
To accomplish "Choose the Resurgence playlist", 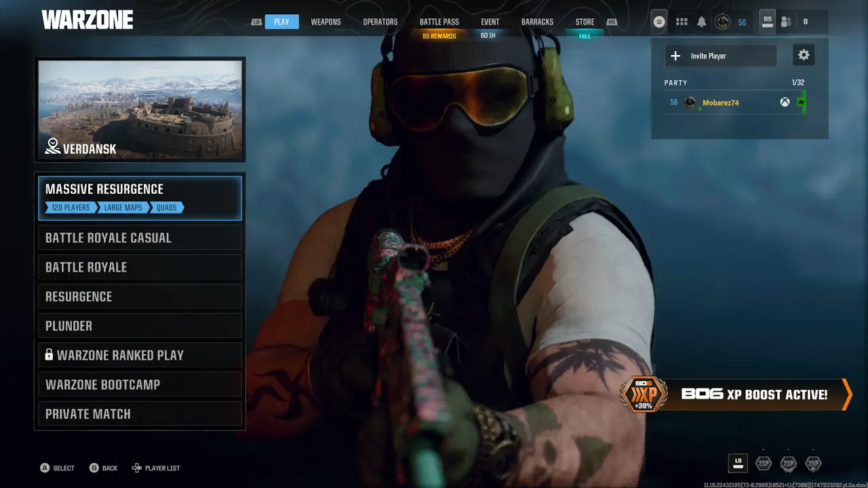I will coord(140,296).
